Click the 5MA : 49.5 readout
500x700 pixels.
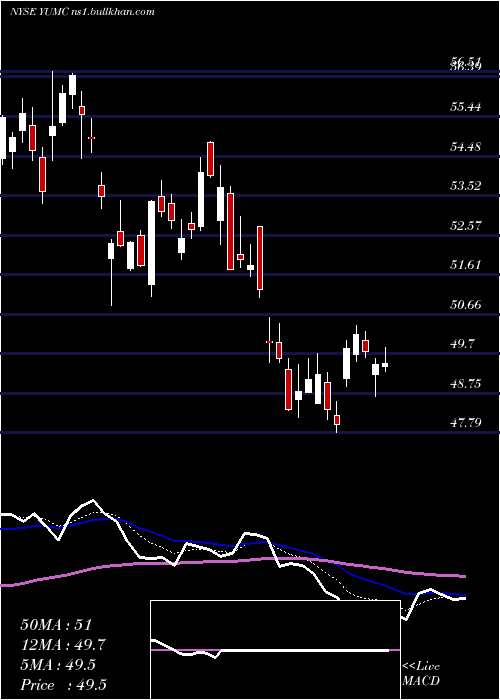pyautogui.click(x=58, y=665)
